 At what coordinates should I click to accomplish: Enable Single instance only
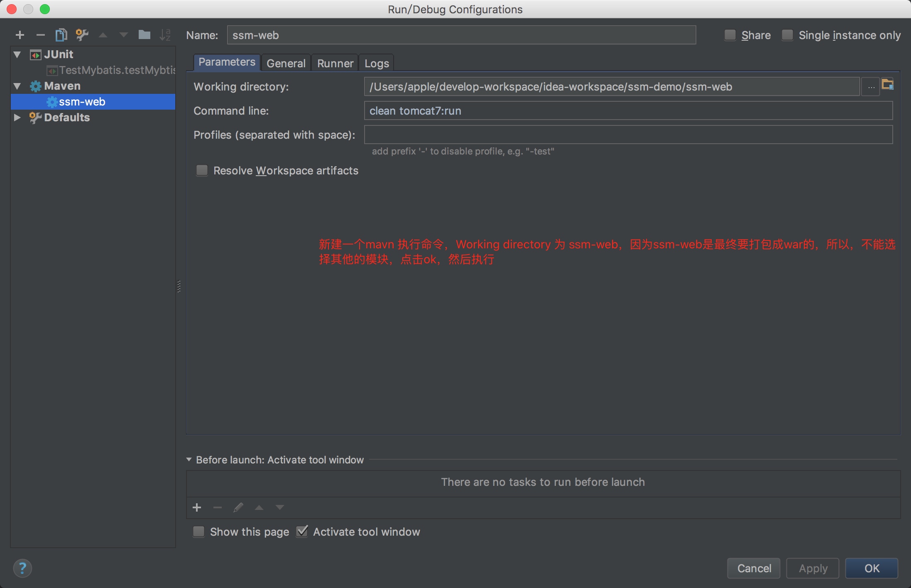[787, 35]
